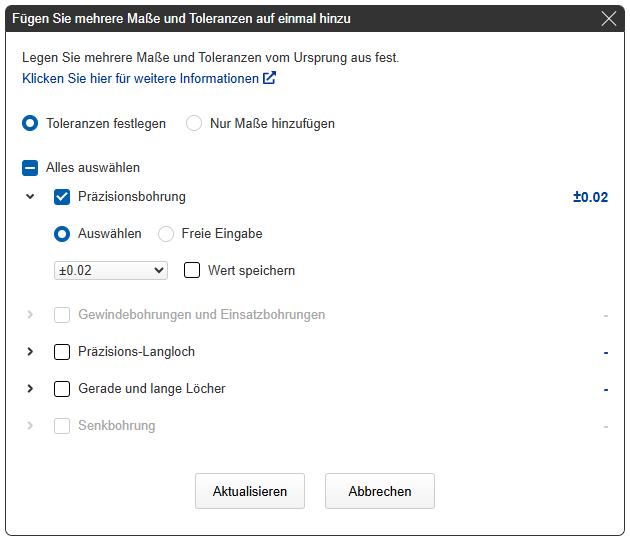Open the 'Klicken Sie hier für weitere Informationen' link

coord(140,78)
